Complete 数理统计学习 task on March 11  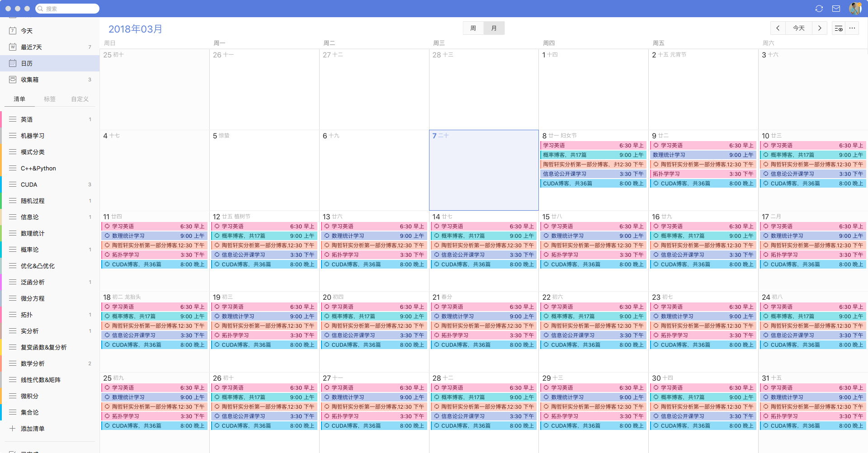(107, 236)
